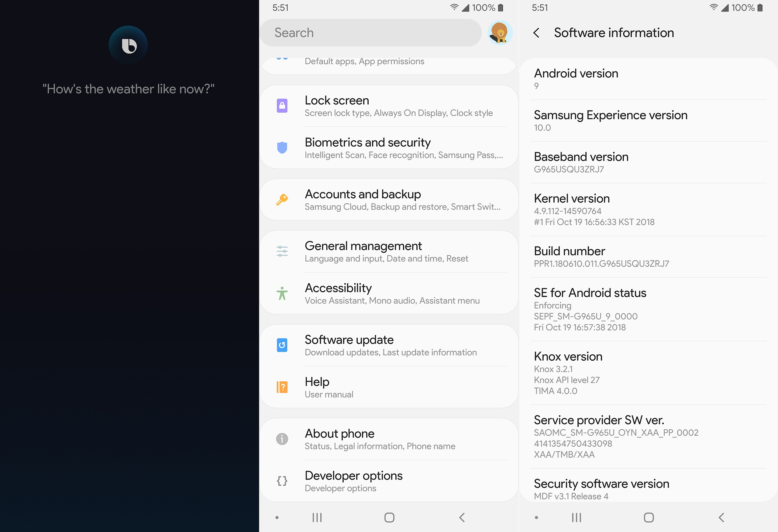Tap the Accounts and backup key icon
The width and height of the screenshot is (778, 532).
[x=282, y=200]
